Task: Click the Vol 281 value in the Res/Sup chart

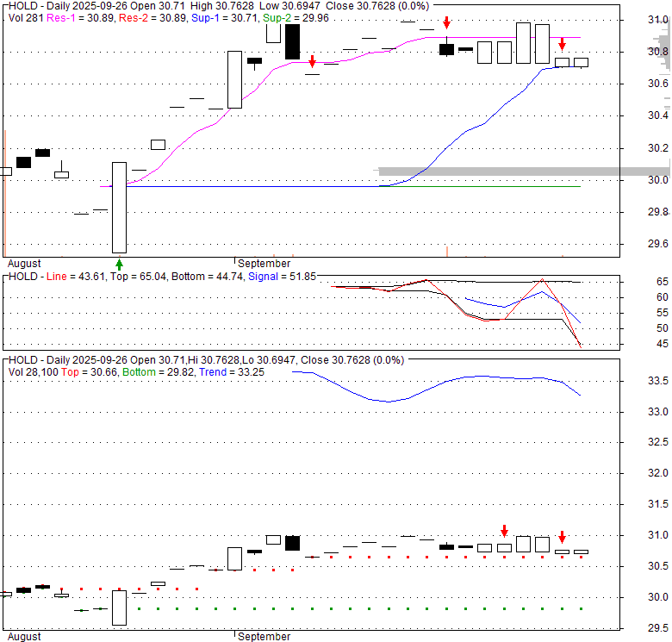Action: [x=26, y=18]
